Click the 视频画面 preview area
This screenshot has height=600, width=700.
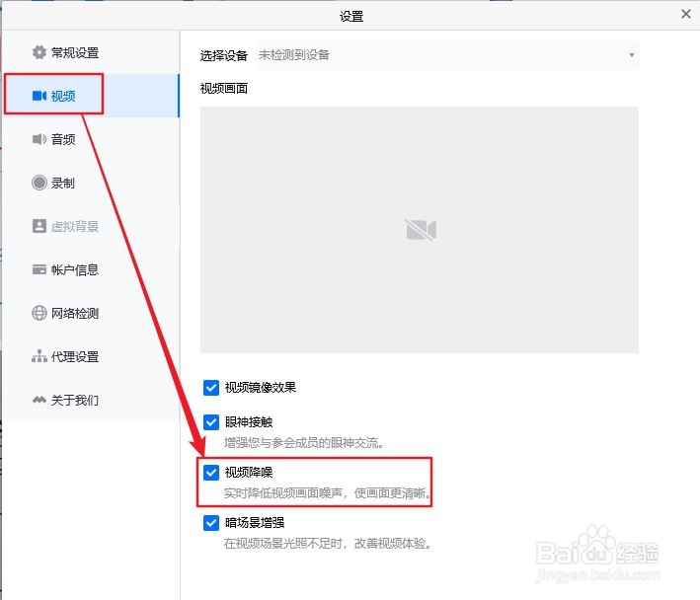(x=420, y=230)
